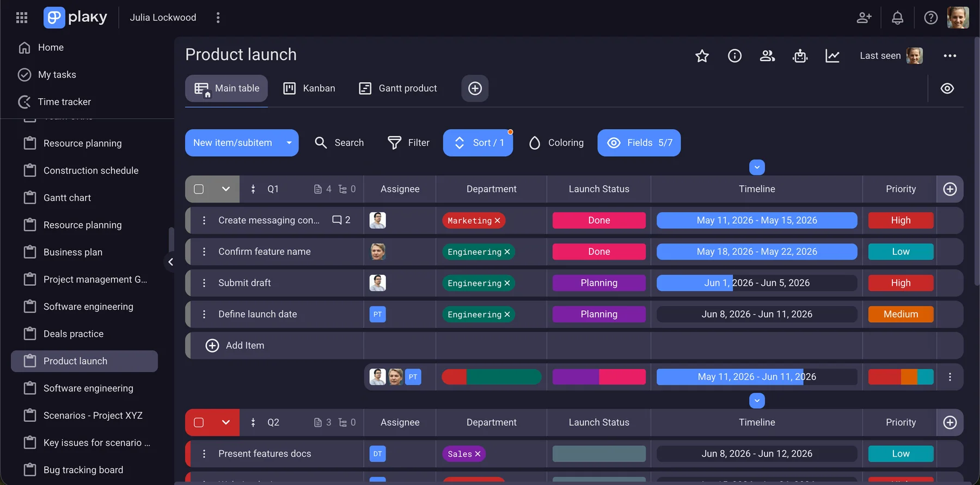
Task: Switch to the Kanban view
Action: click(309, 88)
